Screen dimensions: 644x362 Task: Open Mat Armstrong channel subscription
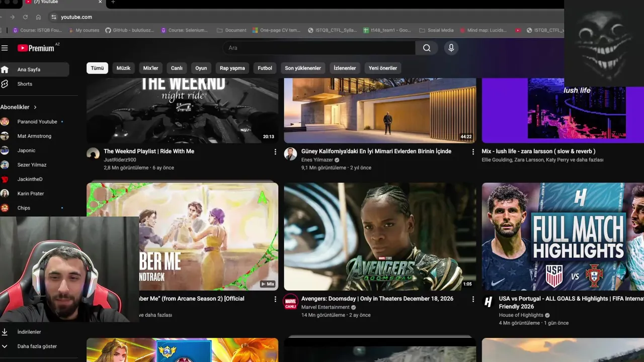34,136
